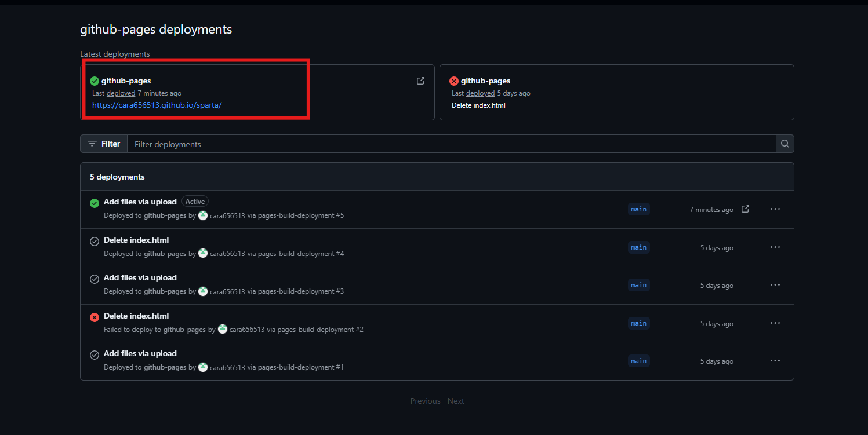Open three-dot menu for deployment #2

click(775, 323)
